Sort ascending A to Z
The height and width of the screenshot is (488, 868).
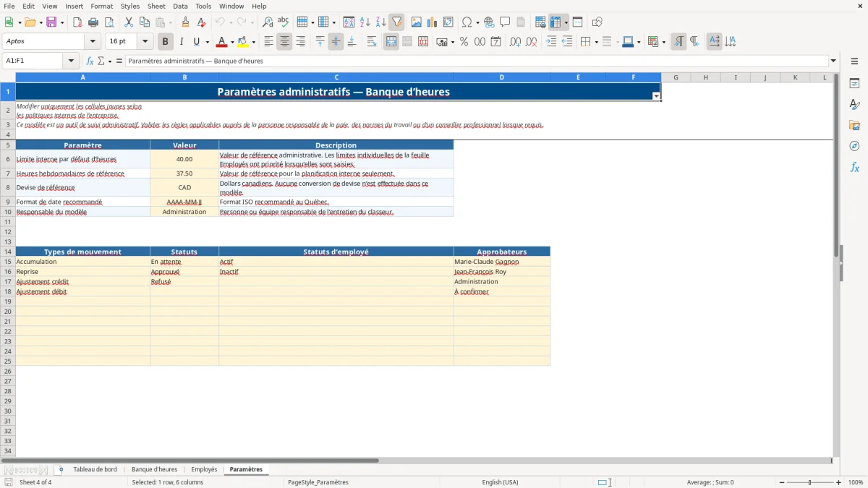tap(365, 22)
